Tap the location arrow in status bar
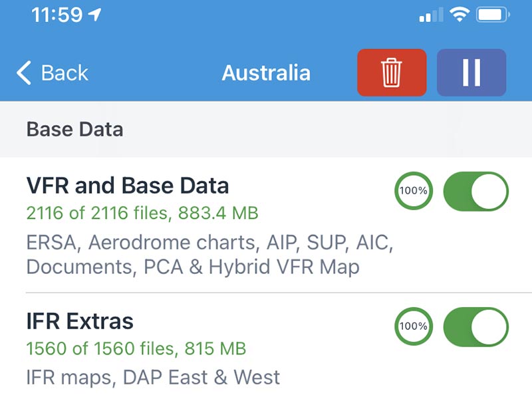This screenshot has width=532, height=399. [94, 15]
